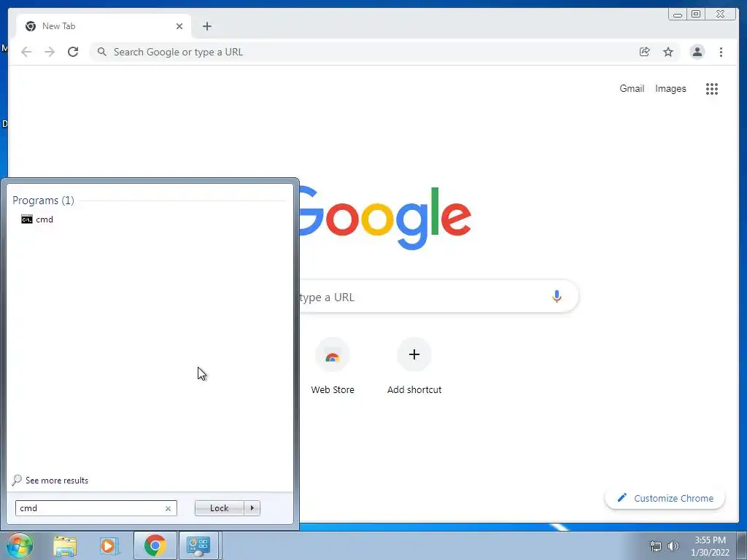747x560 pixels.
Task: Open Windows Media Player from taskbar
Action: tap(109, 545)
